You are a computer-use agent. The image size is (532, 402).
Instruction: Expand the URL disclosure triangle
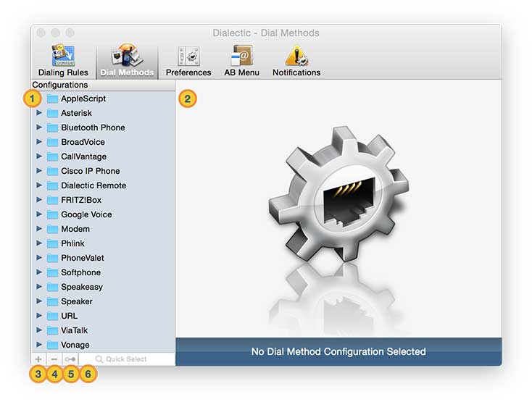click(x=39, y=315)
